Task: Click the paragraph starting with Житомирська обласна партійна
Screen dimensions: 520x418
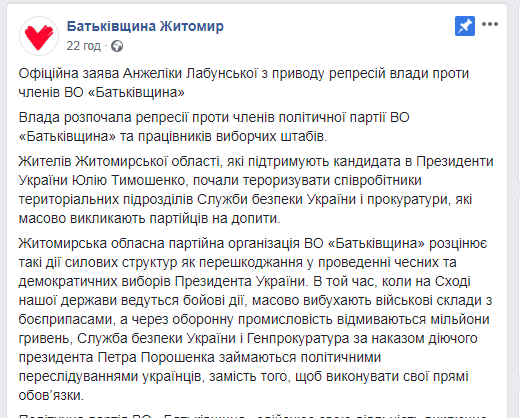Action: (x=255, y=319)
